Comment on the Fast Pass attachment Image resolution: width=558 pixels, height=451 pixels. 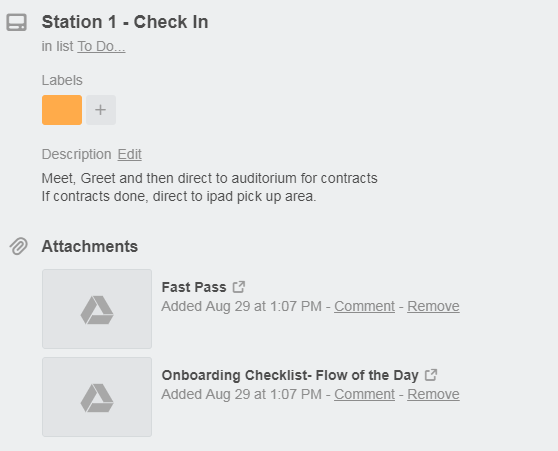tap(364, 306)
